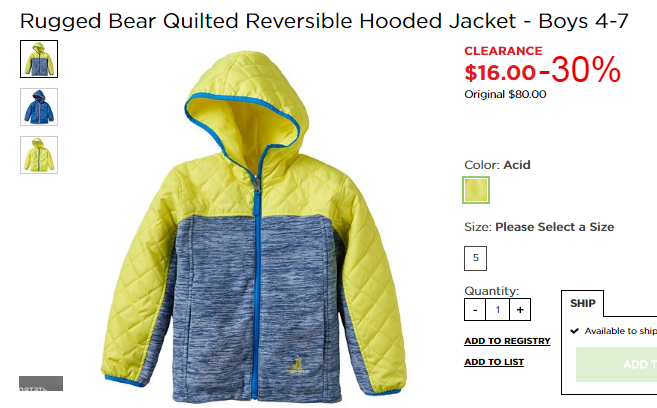
Task: Click the $16.00 sale price
Action: 500,72
